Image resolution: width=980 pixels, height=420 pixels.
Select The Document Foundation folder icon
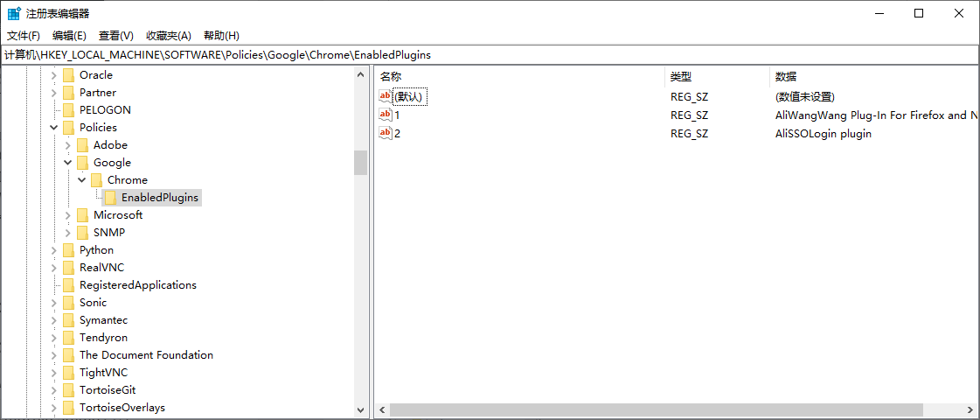click(x=69, y=355)
